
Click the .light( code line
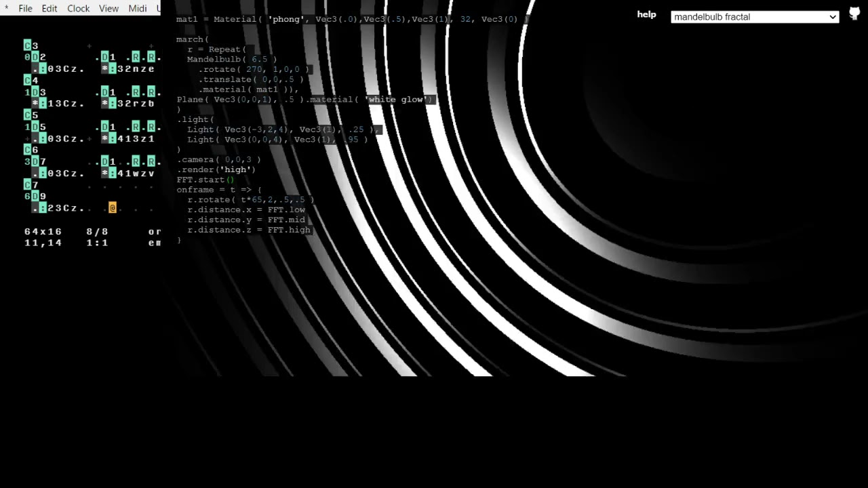click(x=195, y=119)
